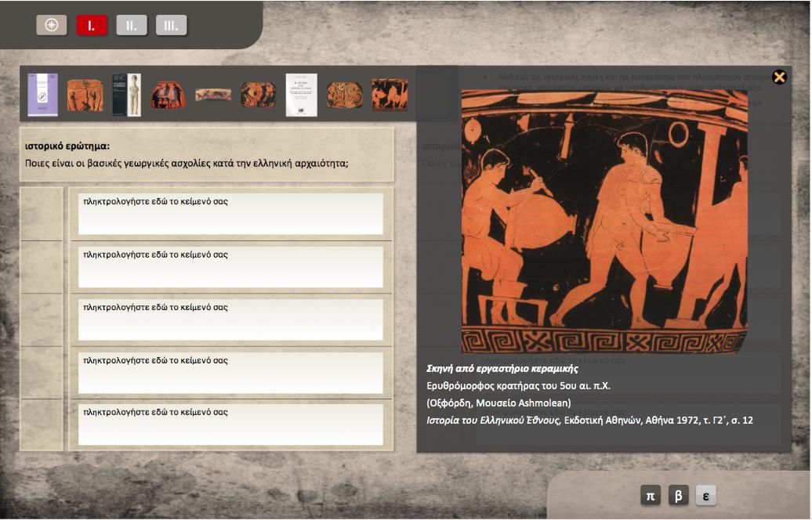Click the text '(Οξφόρδη, Μουσείο Ashmolean)'
Viewport: 812px width, 520px height.
[498, 403]
